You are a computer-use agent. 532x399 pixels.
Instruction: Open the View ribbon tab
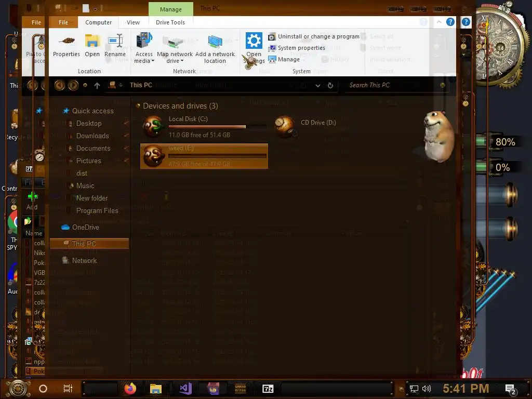click(x=134, y=22)
